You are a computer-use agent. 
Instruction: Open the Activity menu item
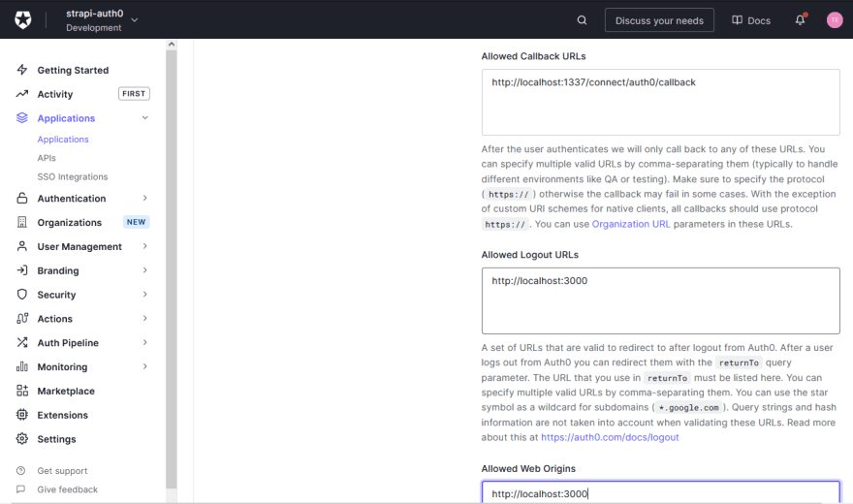pyautogui.click(x=55, y=94)
